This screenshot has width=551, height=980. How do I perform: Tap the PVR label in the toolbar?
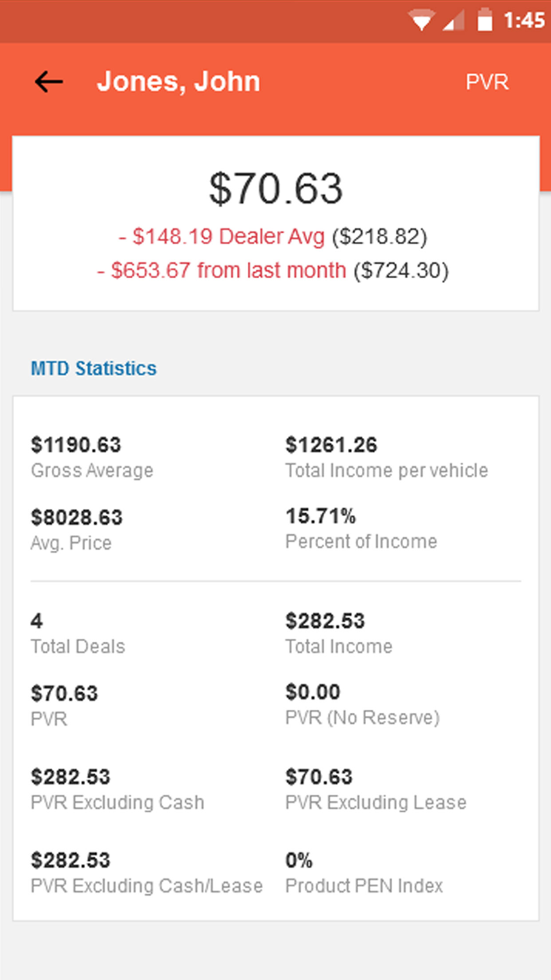tap(487, 82)
